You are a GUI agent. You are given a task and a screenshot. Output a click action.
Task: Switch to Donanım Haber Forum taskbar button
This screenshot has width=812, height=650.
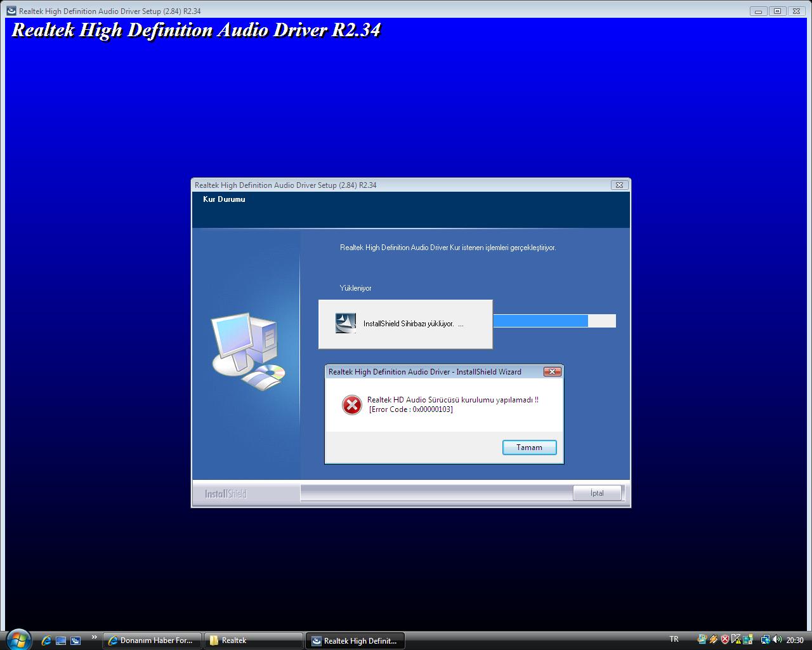152,640
